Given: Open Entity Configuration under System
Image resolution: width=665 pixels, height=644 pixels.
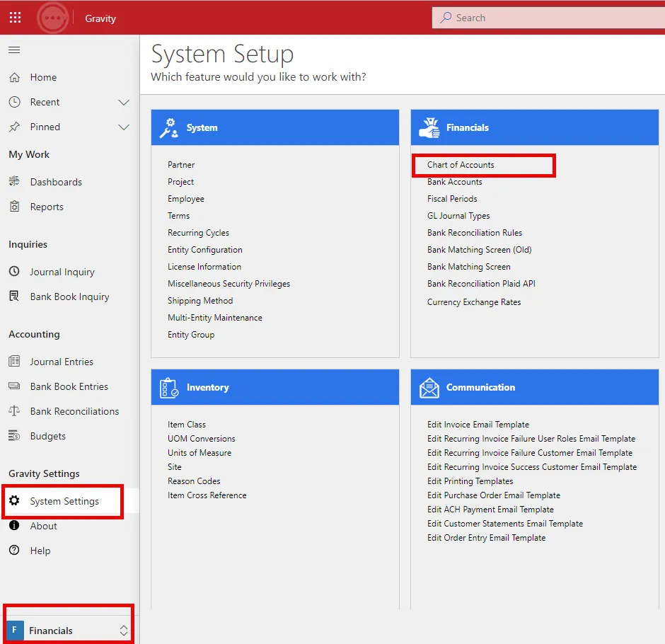Looking at the screenshot, I should 205,249.
